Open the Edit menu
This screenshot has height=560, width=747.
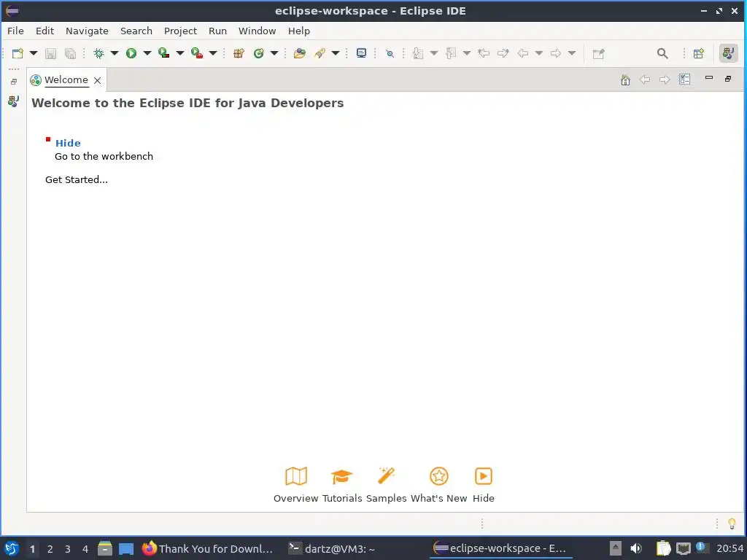tap(44, 31)
